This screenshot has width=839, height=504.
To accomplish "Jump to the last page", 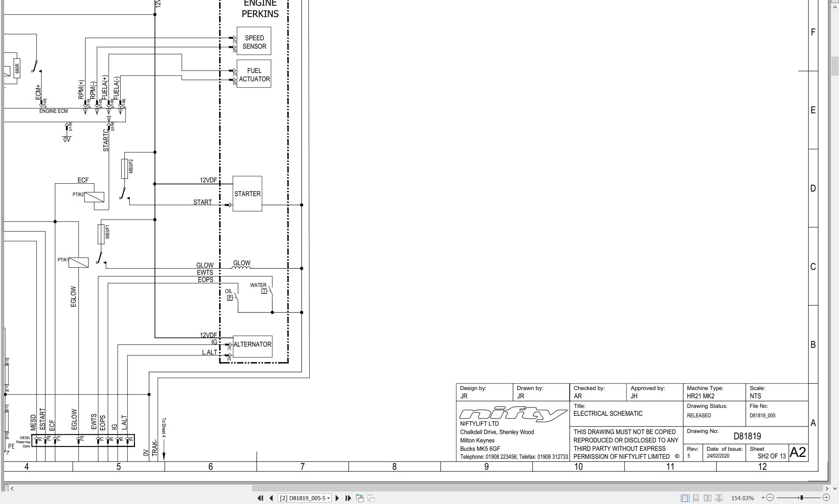I will tap(348, 498).
